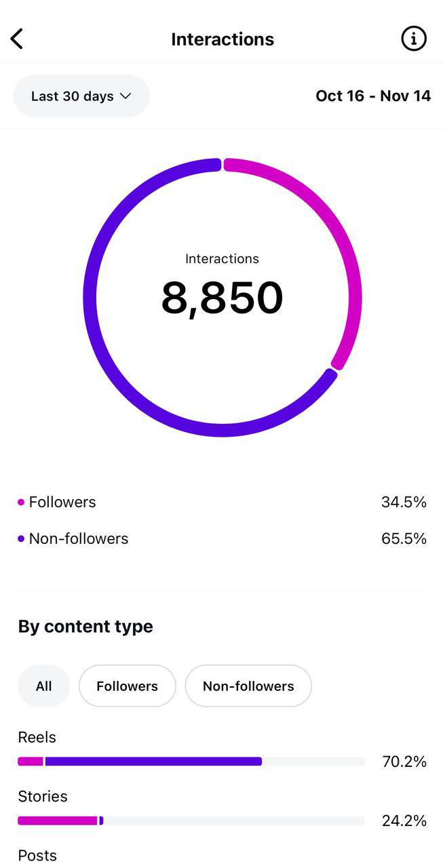
Task: Tap the Non-followers label in legend
Action: [x=79, y=539]
